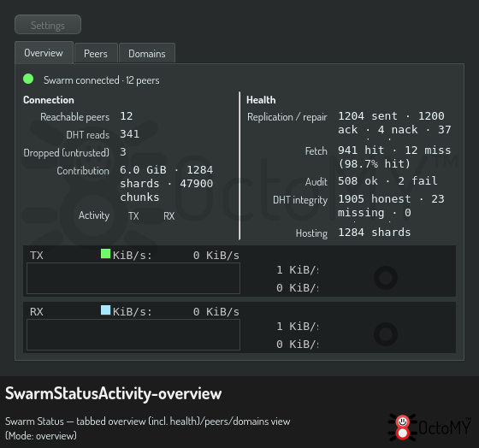
Task: Switch to the Overview tab
Action: (44, 53)
